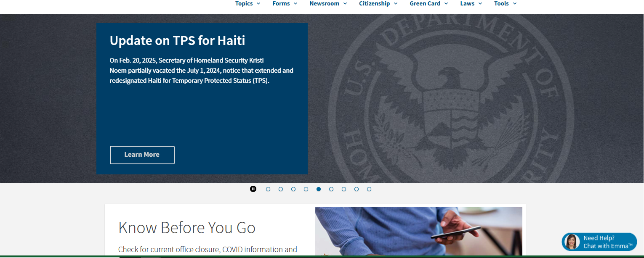Open the Citizenship navigation dropdown
The height and width of the screenshot is (258, 644).
[x=378, y=3]
